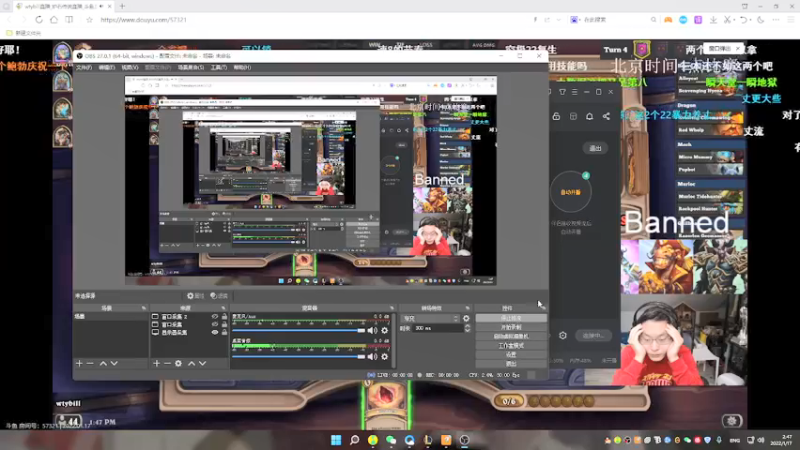Move source up in OBS sources list
The height and width of the screenshot is (450, 800).
pos(191,363)
